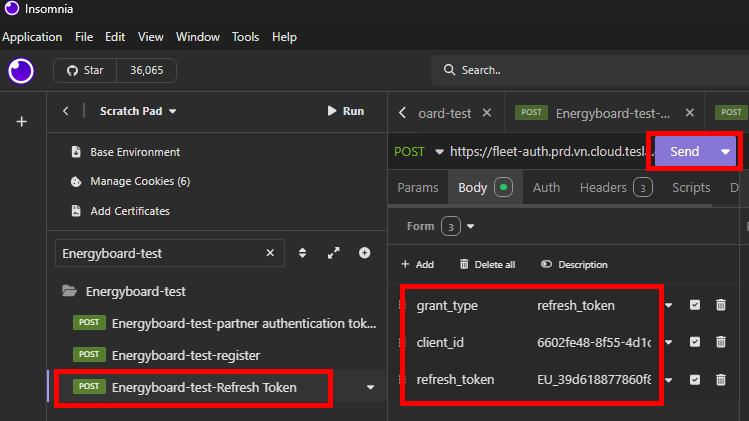Open Base Environment
This screenshot has width=749, height=421.
[126, 152]
